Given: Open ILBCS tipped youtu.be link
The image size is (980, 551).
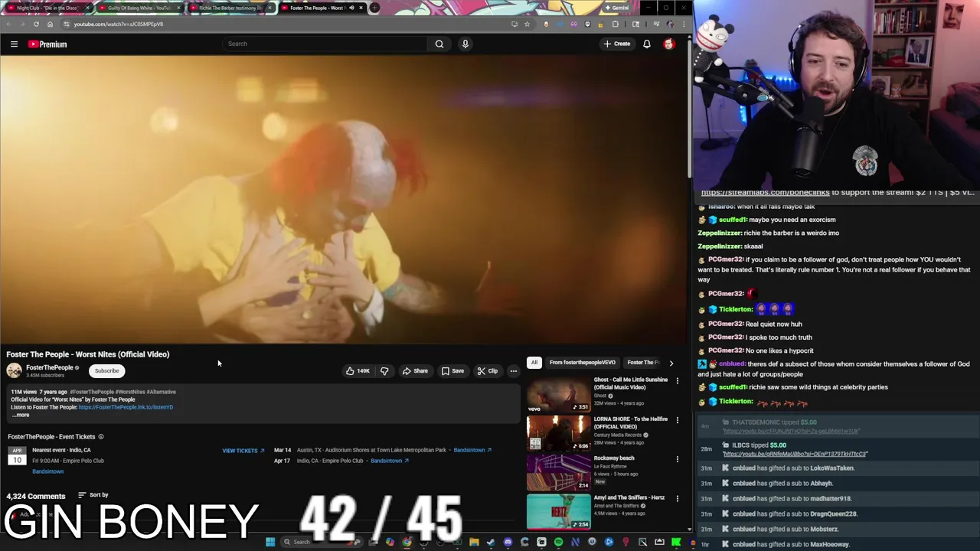Looking at the screenshot, I should tap(795, 454).
